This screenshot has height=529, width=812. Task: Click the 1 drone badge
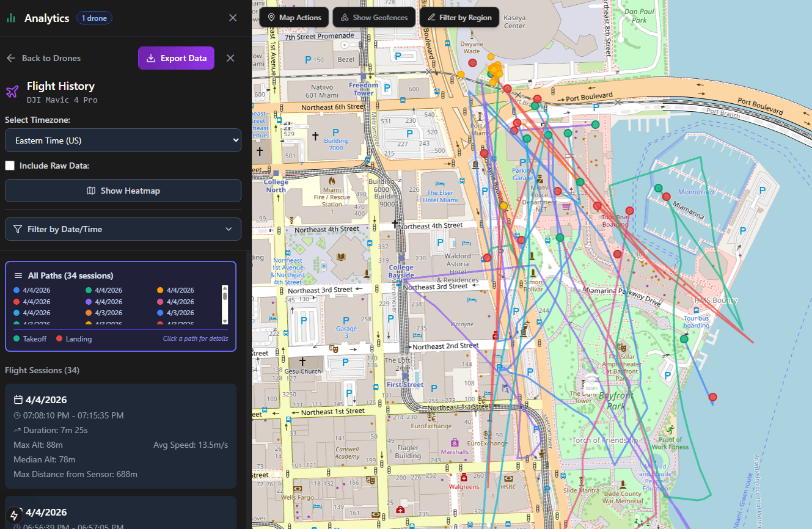[93, 18]
